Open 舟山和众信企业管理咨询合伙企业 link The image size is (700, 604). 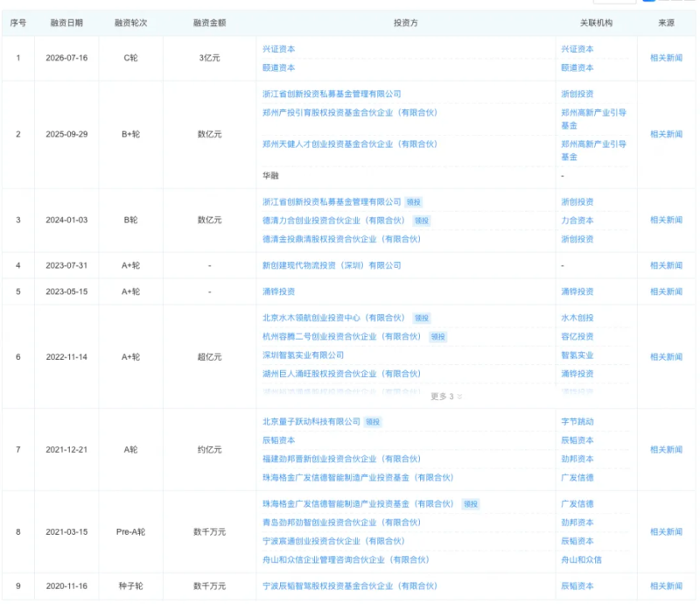click(346, 560)
